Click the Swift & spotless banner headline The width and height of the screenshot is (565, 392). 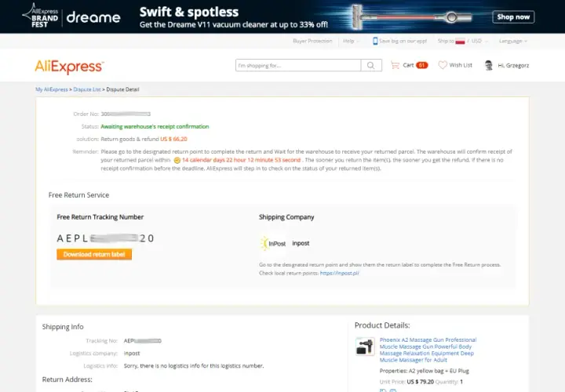pos(189,12)
